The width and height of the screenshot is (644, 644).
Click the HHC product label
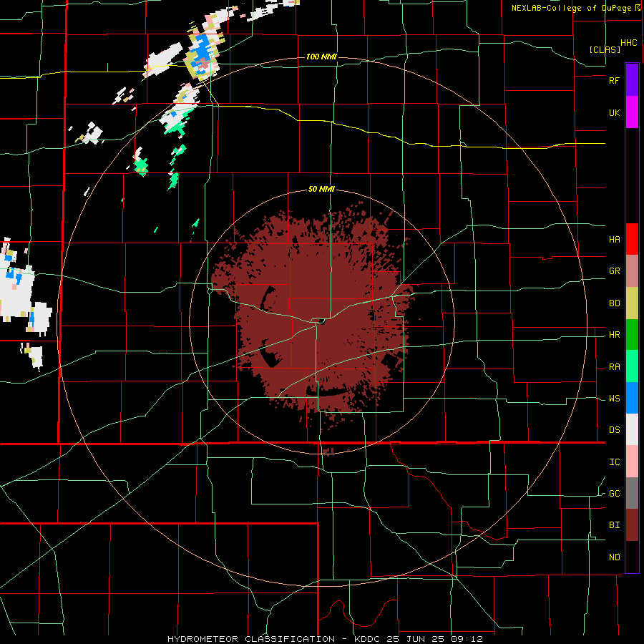click(628, 43)
